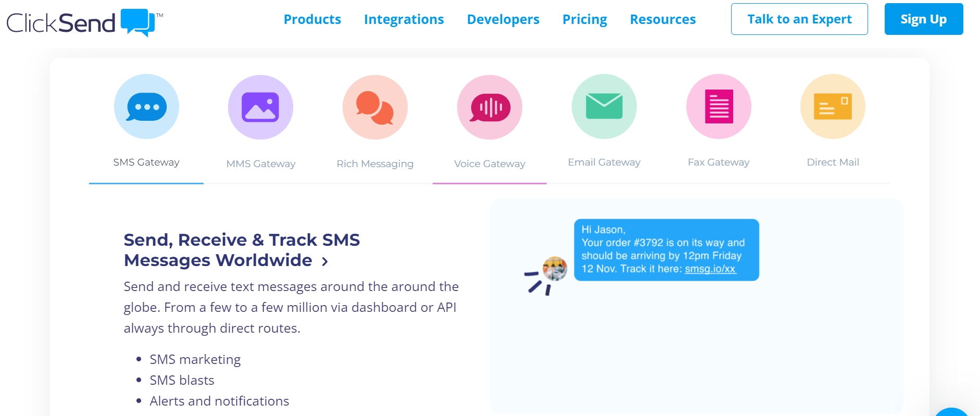Click the 'SMS marketing' bullet text
Image resolution: width=980 pixels, height=416 pixels.
(x=195, y=360)
